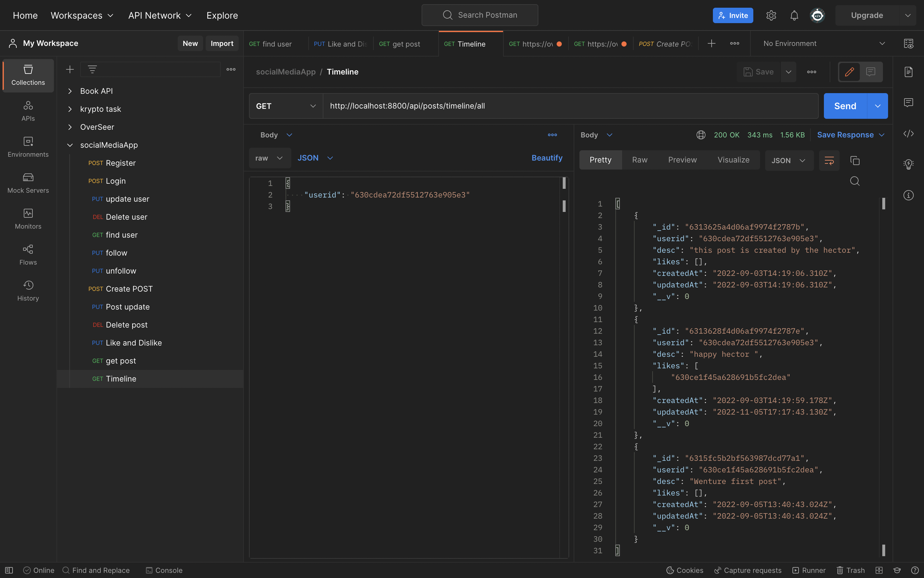The width and height of the screenshot is (924, 578).
Task: Send the request
Action: tap(845, 106)
